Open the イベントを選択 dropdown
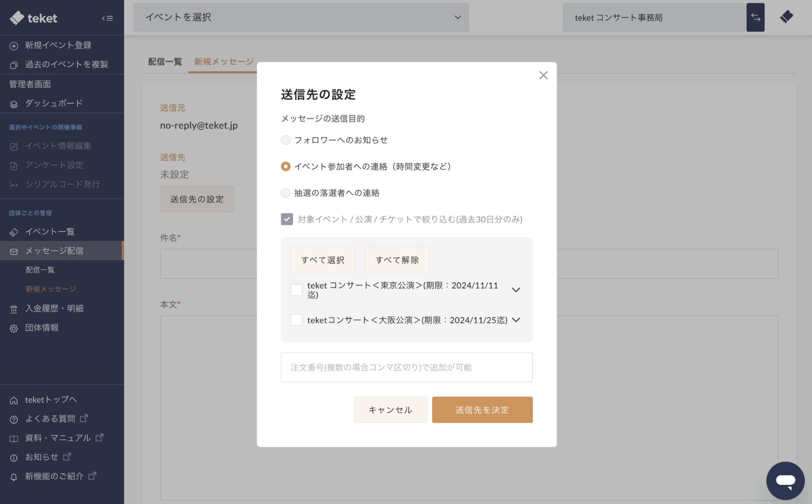The width and height of the screenshot is (812, 504). (301, 17)
